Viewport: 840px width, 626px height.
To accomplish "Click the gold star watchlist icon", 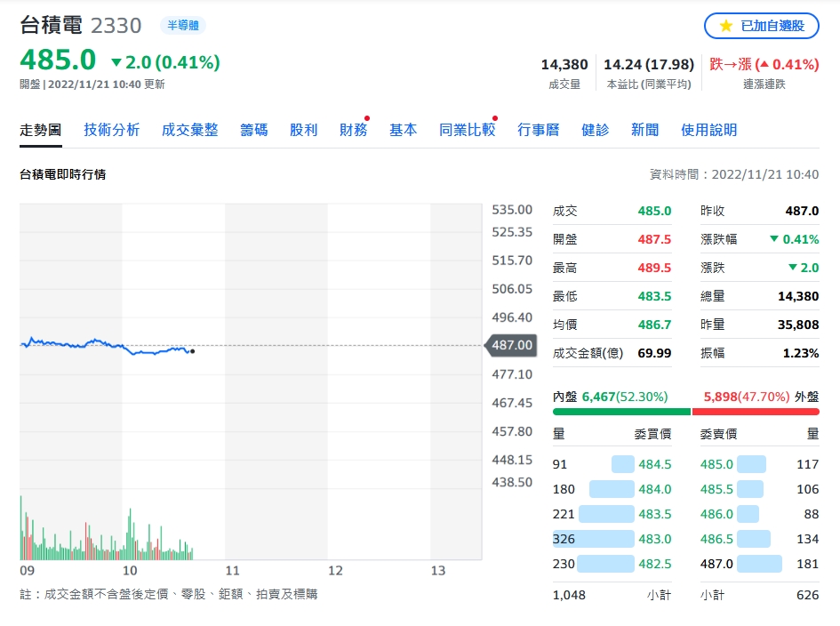I will point(726,26).
